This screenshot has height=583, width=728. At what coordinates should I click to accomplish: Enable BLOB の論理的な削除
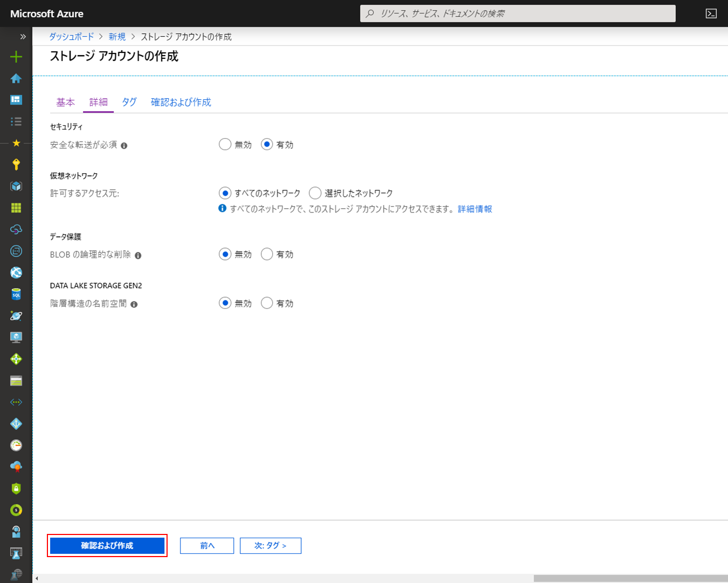pos(267,254)
